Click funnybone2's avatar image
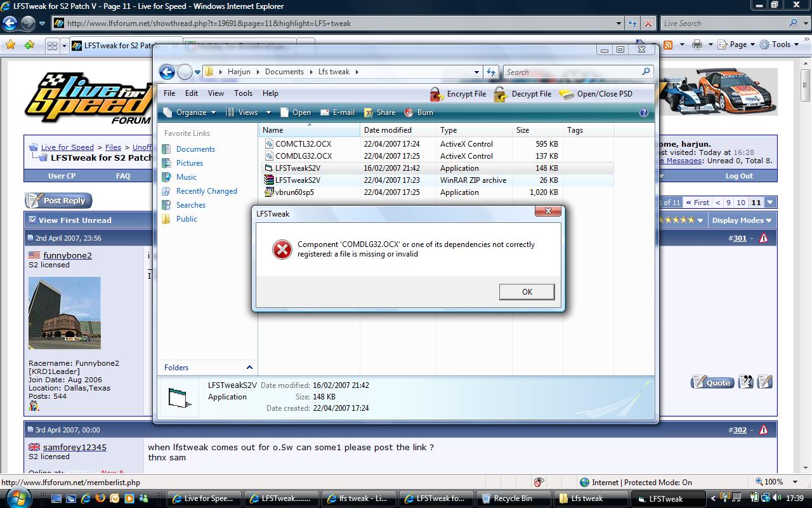812x508 pixels. click(x=65, y=313)
